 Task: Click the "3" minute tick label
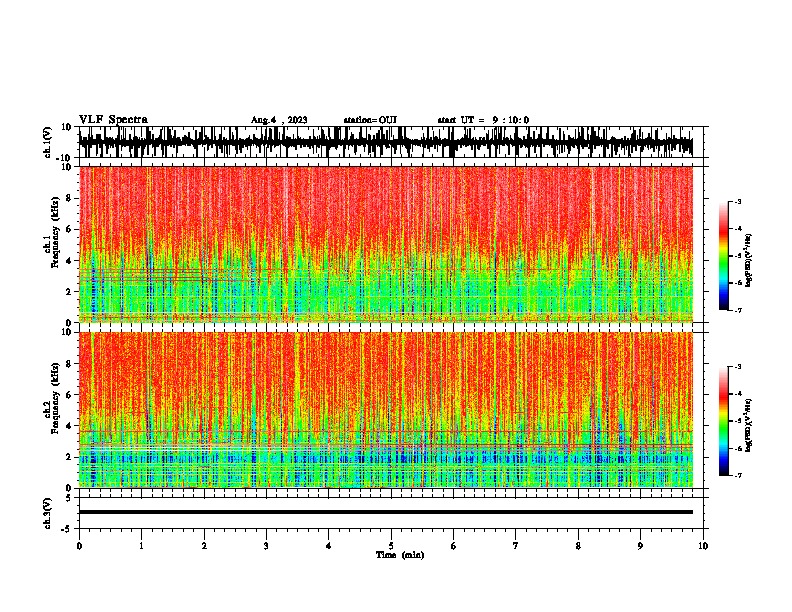point(266,546)
